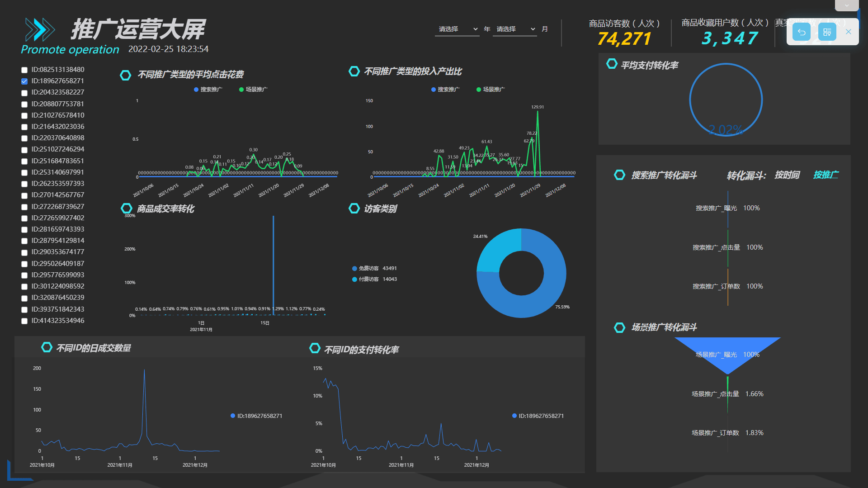Click the hexagon icon beside 场景推广转化漏斗

[x=620, y=327]
